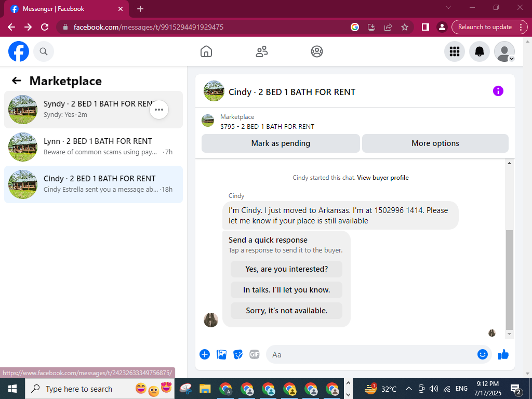Screen dimensions: 532x399
Task: Click the $795 listing title in chat header
Action: click(267, 127)
